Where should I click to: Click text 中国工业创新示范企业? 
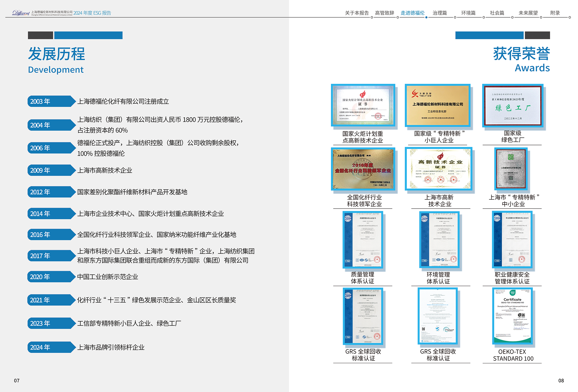coord(108,277)
